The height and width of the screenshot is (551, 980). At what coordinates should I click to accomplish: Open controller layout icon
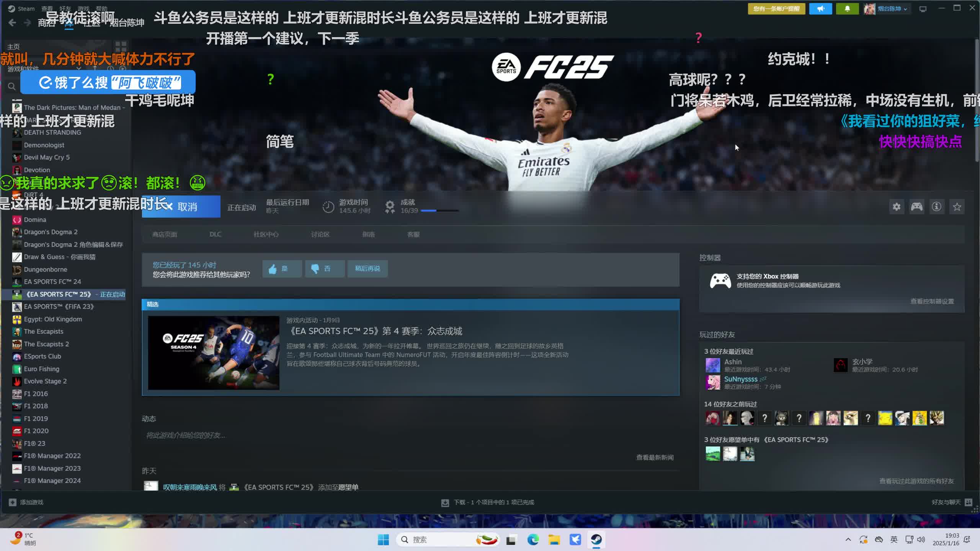916,207
